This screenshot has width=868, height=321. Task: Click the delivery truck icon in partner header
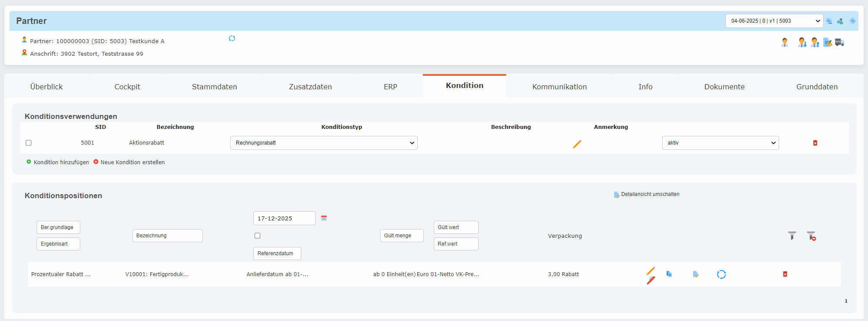(839, 42)
